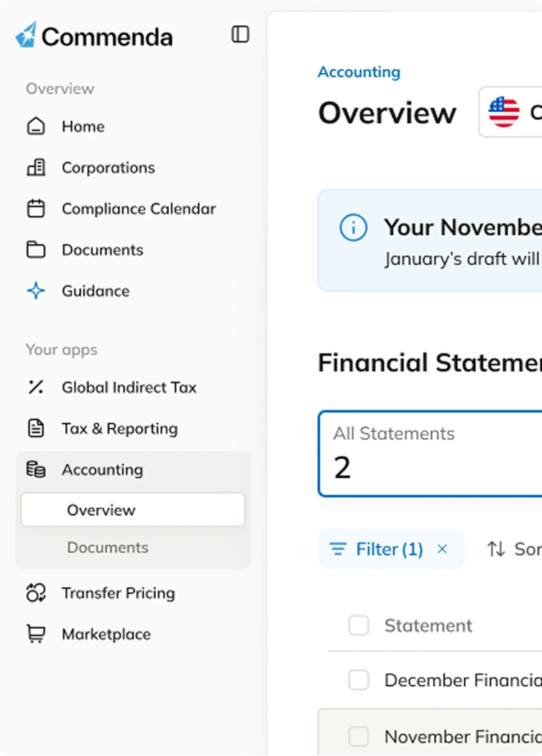Viewport: 542px width, 756px height.
Task: Click the Home house icon
Action: (x=36, y=126)
